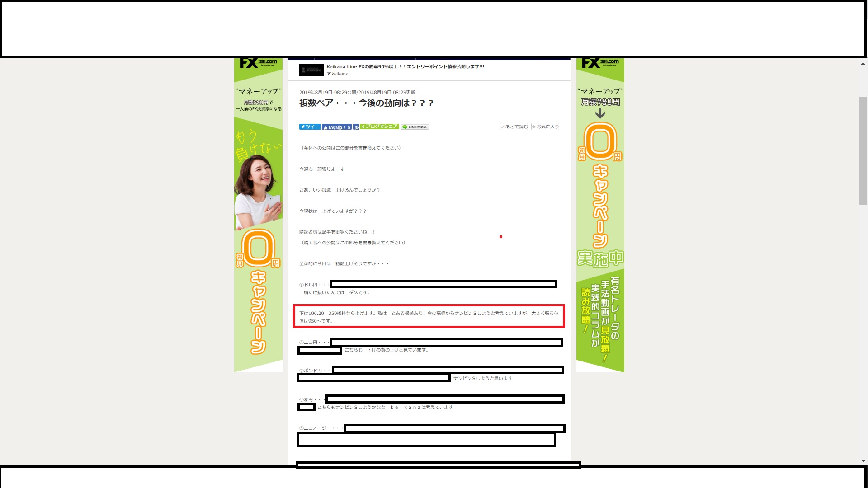
Task: Send article with the LINE button
Action: pyautogui.click(x=415, y=127)
